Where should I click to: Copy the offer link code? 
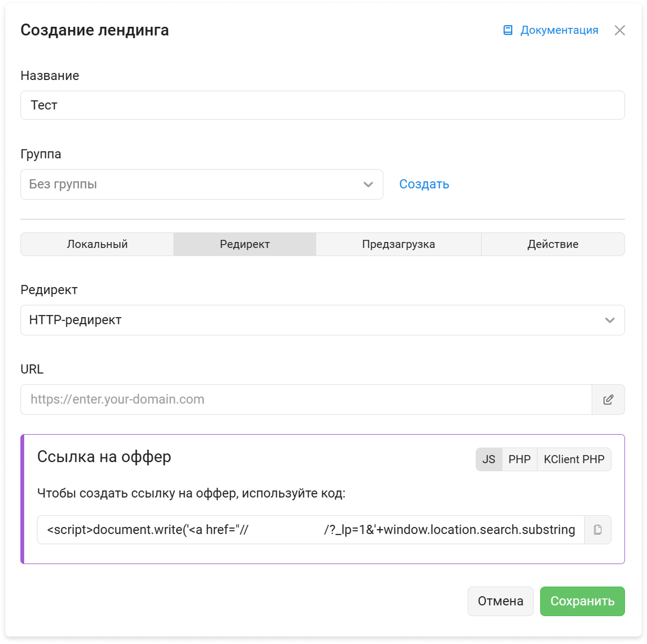(x=598, y=530)
